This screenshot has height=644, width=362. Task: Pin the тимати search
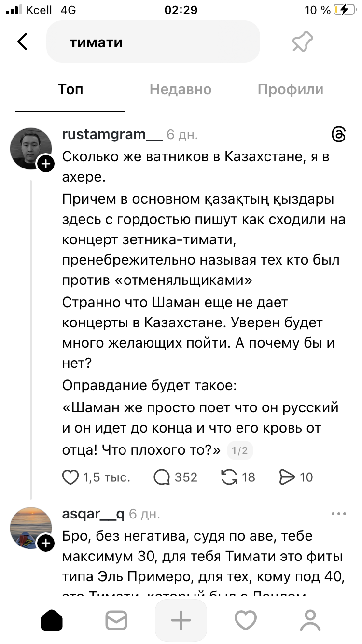click(x=303, y=42)
